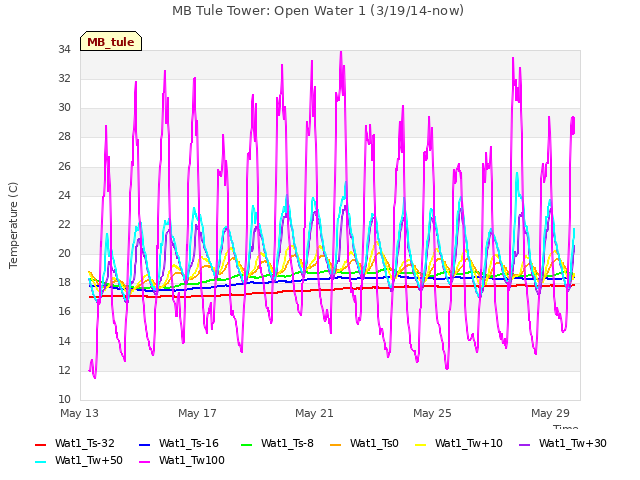Select the Wat1_Tw+10 legend label
Image resolution: width=640 pixels, height=480 pixels.
point(469,443)
